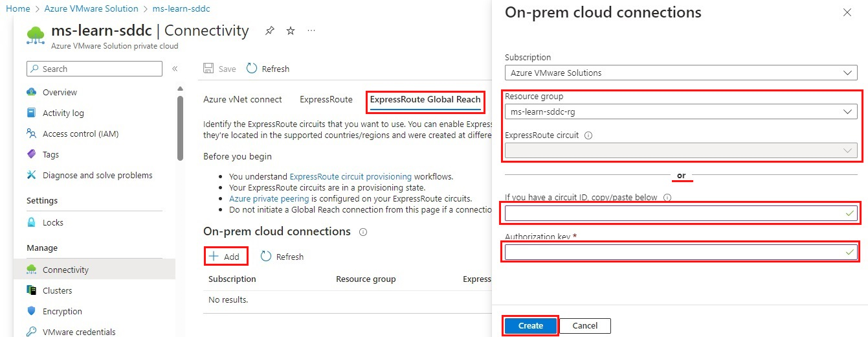
Task: Open the ms-learn-sddc breadcrumb link
Action: (181, 8)
